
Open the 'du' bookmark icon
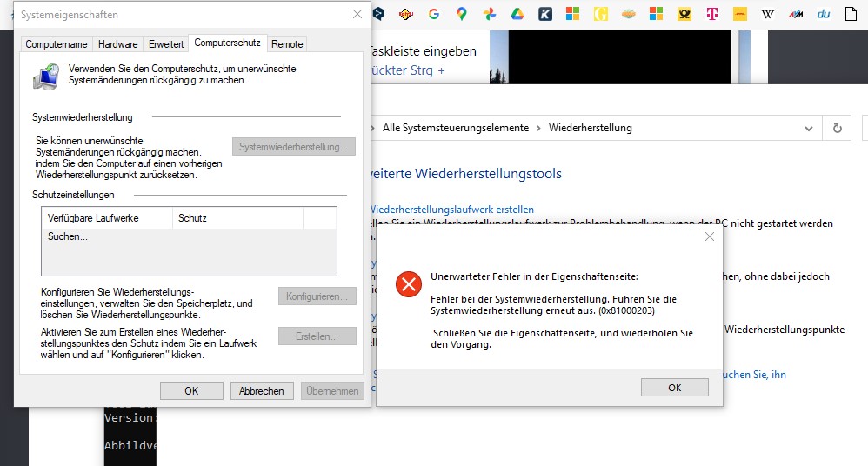click(823, 15)
